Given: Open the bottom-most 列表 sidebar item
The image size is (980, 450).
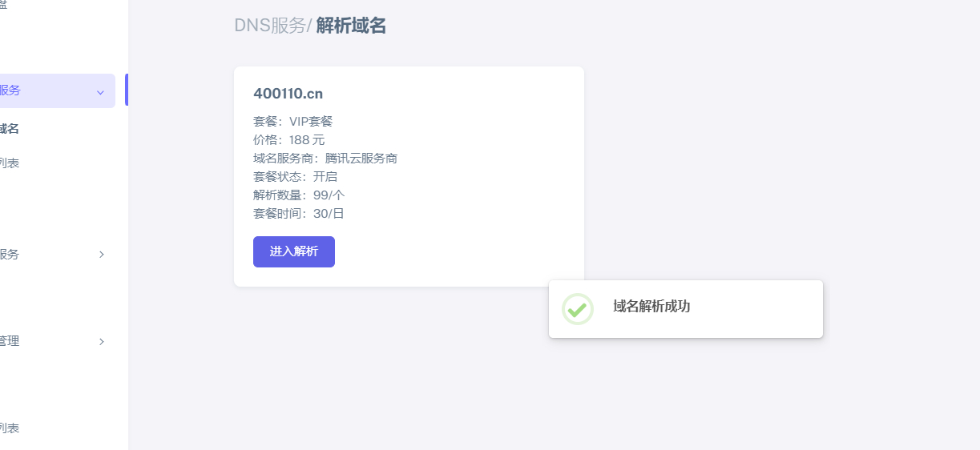Looking at the screenshot, I should coord(9,428).
